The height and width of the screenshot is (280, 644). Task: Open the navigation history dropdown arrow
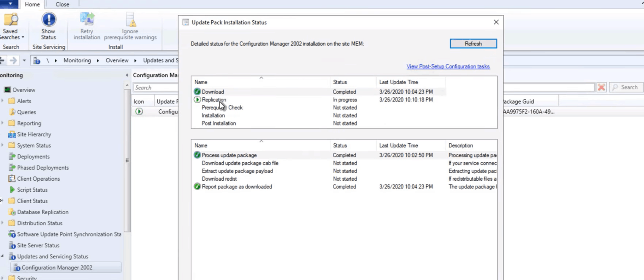[x=24, y=61]
